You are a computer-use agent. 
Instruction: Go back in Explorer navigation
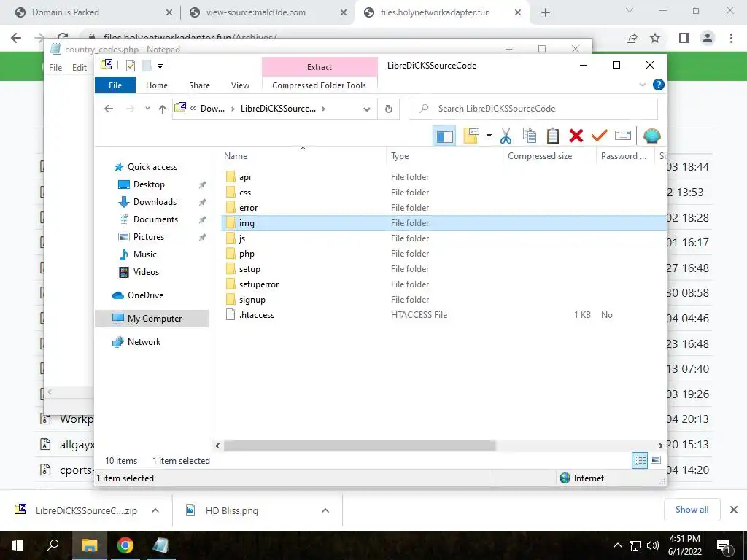coord(109,109)
